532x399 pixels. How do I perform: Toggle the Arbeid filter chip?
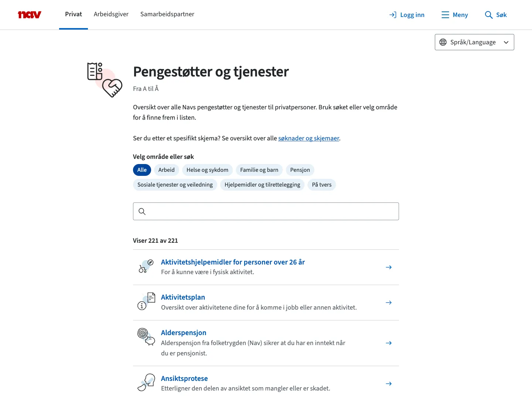point(166,170)
